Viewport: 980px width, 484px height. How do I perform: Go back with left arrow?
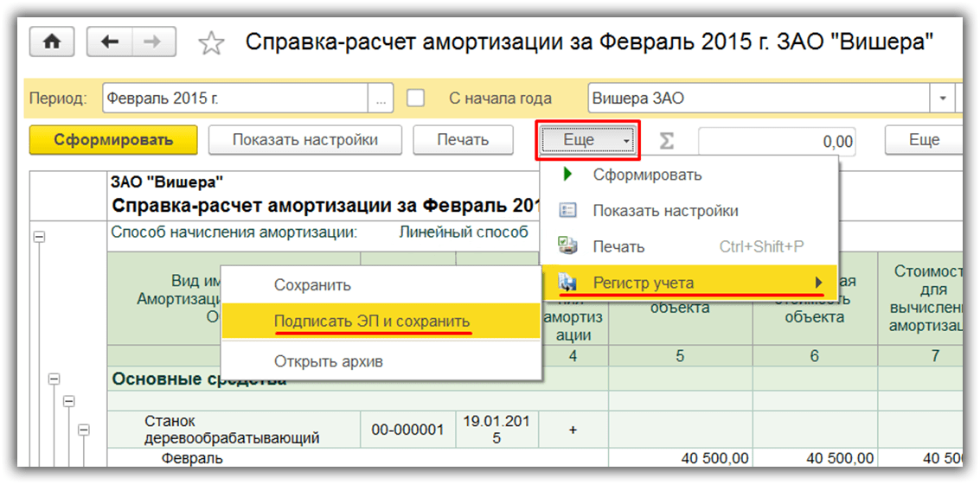(110, 41)
